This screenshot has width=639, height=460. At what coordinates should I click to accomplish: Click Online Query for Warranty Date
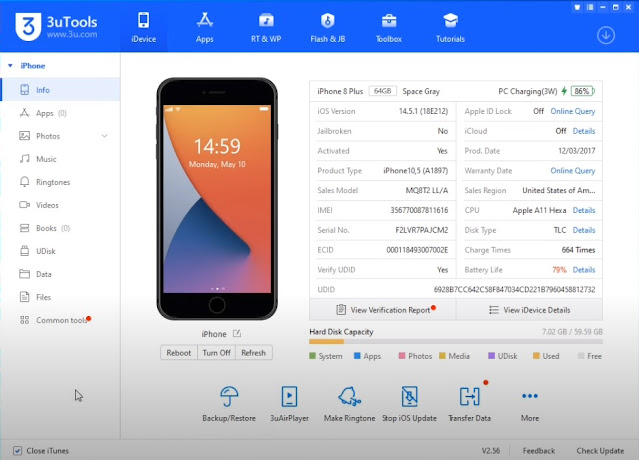point(573,171)
